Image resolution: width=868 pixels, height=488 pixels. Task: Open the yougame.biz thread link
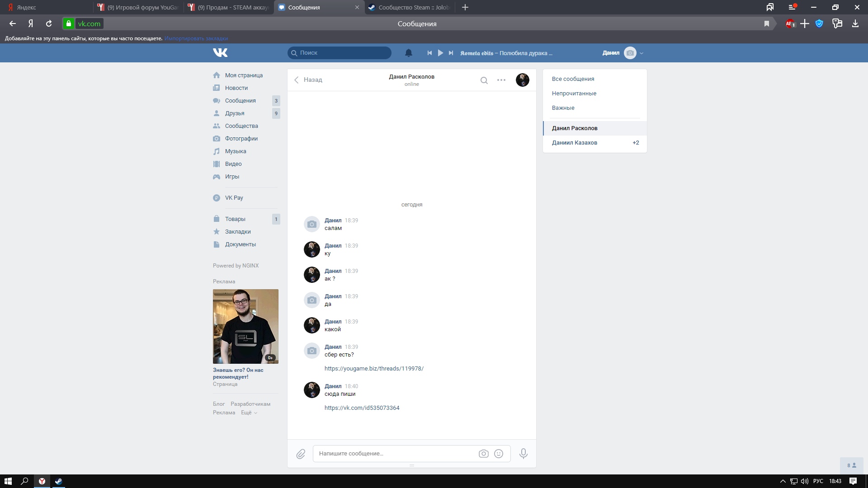373,369
